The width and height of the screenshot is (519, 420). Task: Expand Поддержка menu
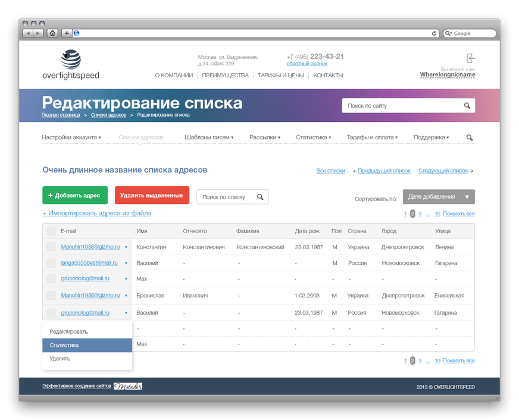(x=431, y=137)
